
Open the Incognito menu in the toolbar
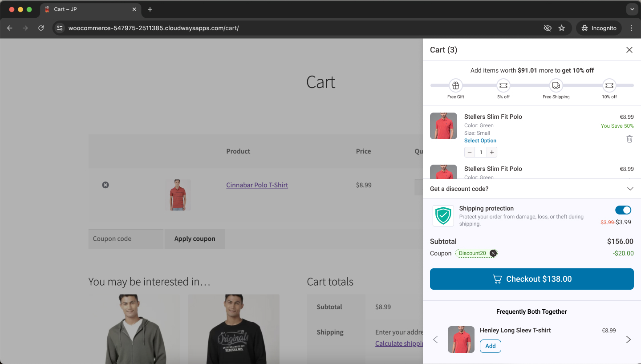tap(599, 28)
